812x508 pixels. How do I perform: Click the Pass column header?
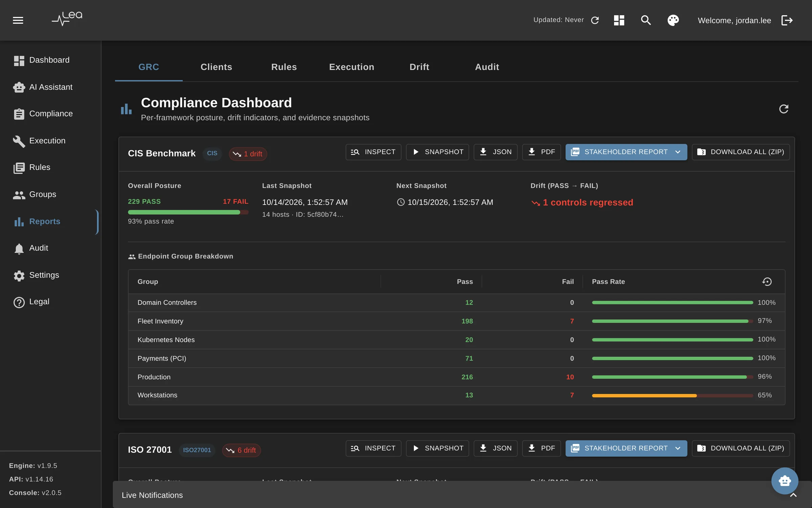pos(465,282)
